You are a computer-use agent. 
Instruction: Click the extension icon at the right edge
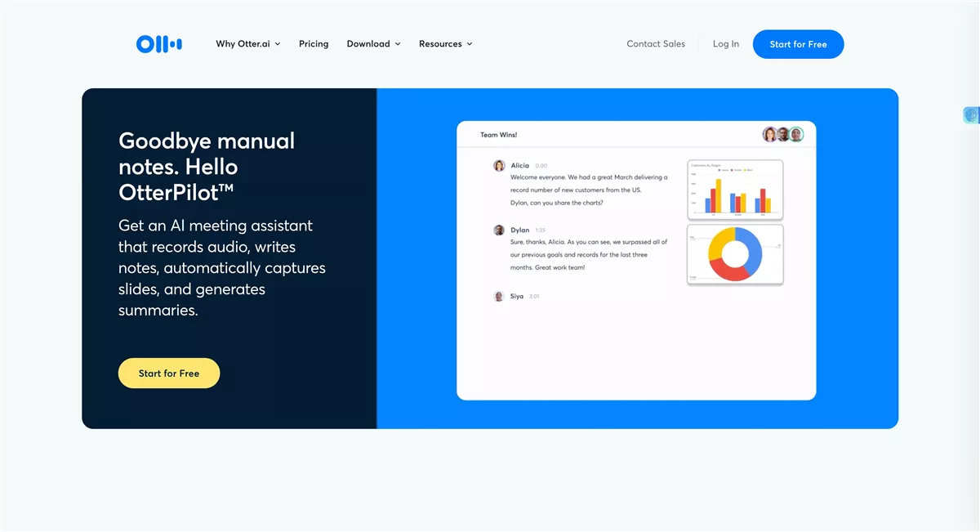coord(971,115)
